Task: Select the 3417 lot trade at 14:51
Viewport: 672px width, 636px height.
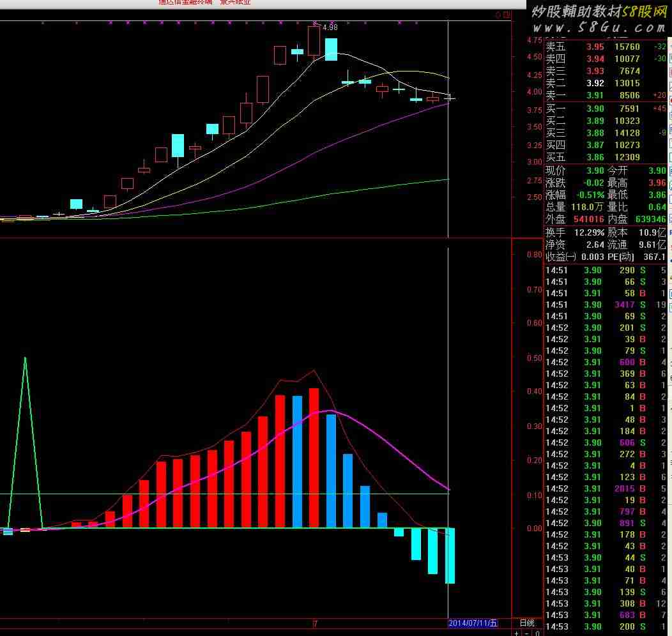Action: 624,305
